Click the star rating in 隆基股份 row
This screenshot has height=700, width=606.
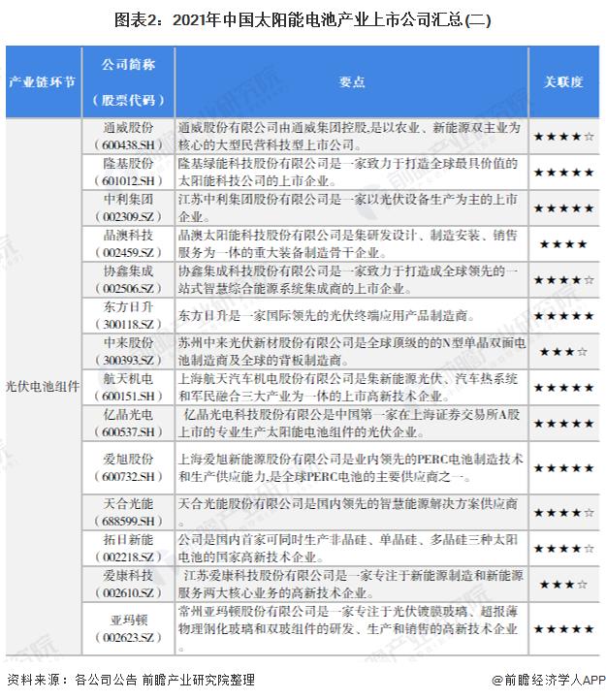point(564,173)
